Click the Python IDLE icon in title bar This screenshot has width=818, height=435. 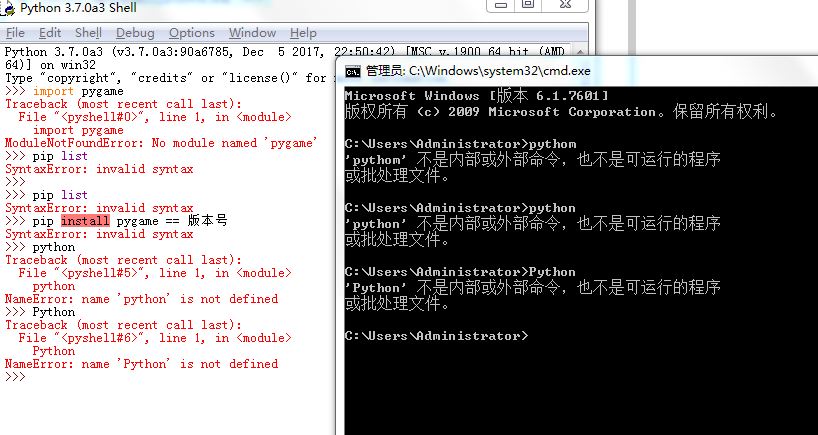[x=9, y=9]
